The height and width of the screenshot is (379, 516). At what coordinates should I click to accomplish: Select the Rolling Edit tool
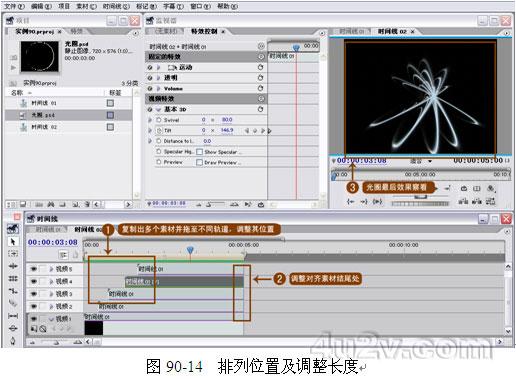[x=13, y=278]
